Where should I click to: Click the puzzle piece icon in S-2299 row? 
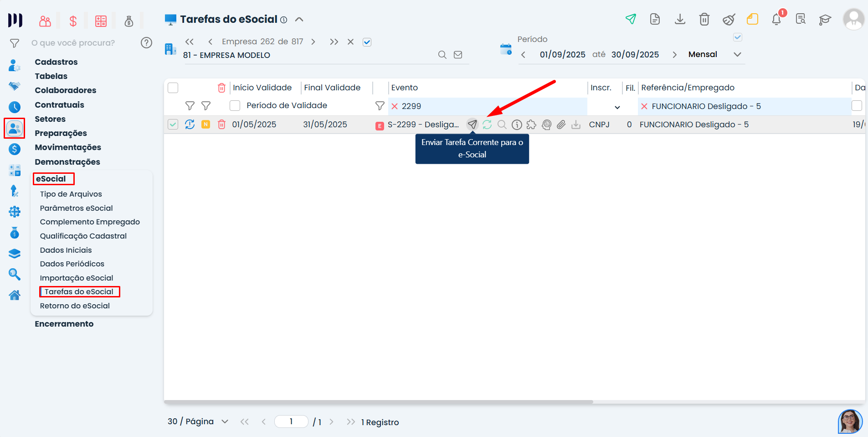[x=531, y=125]
